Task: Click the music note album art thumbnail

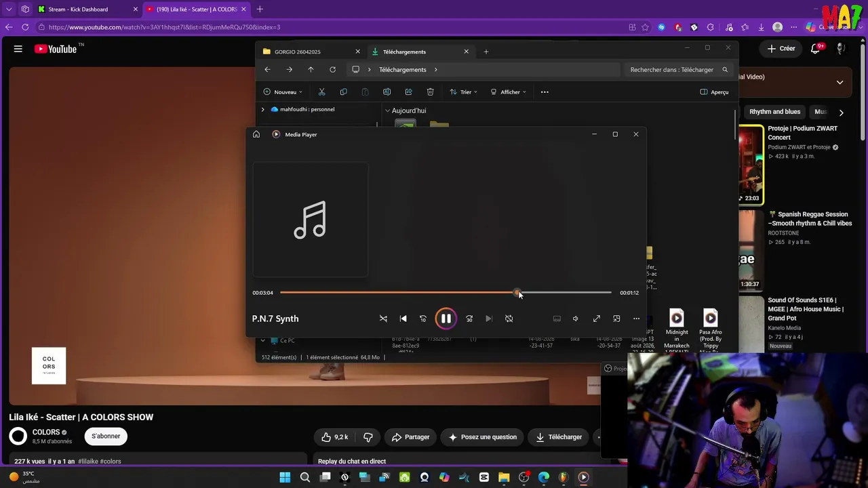Action: tap(311, 220)
